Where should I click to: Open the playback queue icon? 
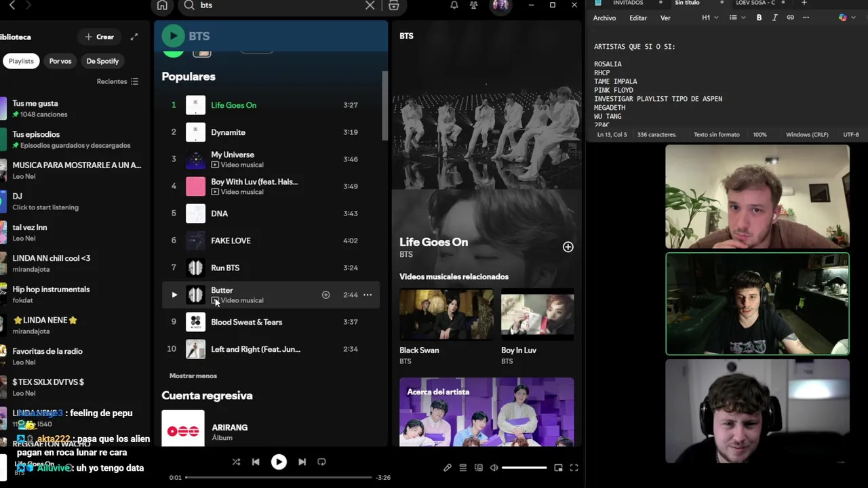[463, 468]
